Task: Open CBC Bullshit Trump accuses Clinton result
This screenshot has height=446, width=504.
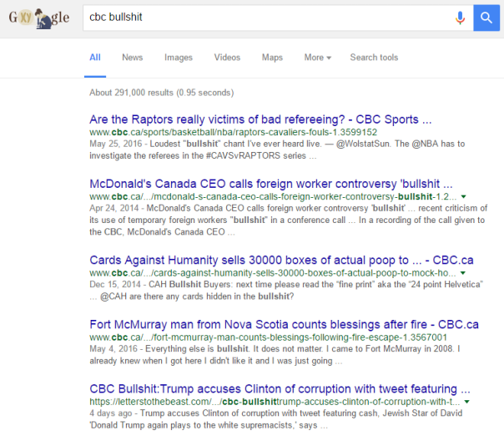Action: point(280,388)
